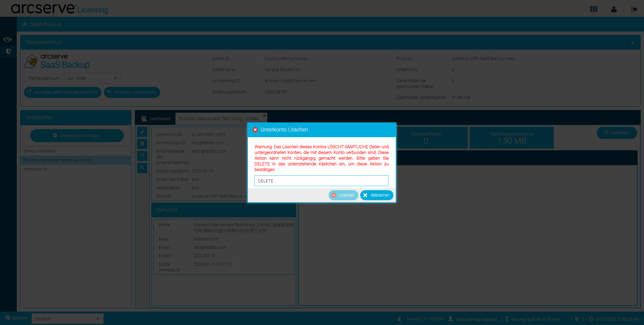Close the Foxconn Interconnect Technology Limited tab
644x325 pixels.
click(265, 115)
